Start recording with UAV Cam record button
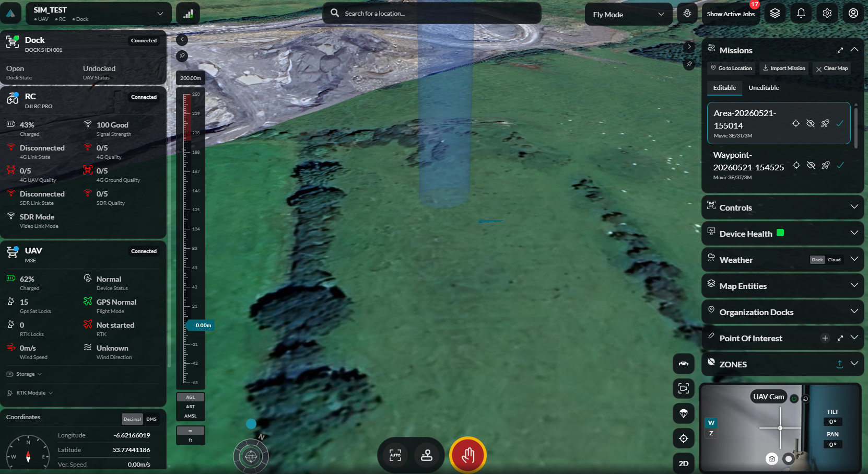The height and width of the screenshot is (474, 868). point(789,459)
